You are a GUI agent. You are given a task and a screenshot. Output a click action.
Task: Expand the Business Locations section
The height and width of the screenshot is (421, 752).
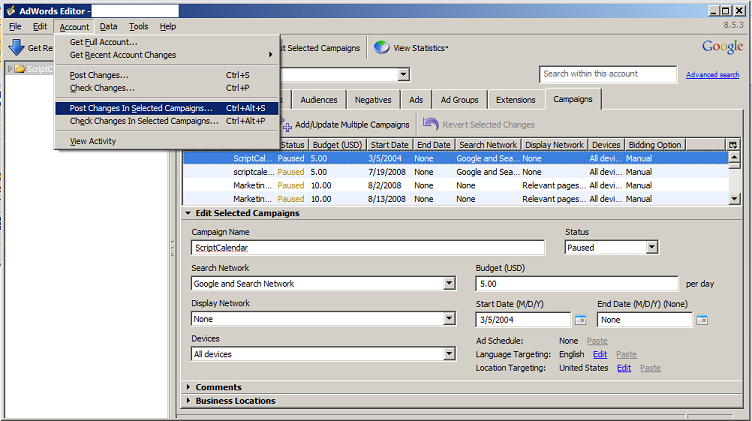[x=188, y=400]
